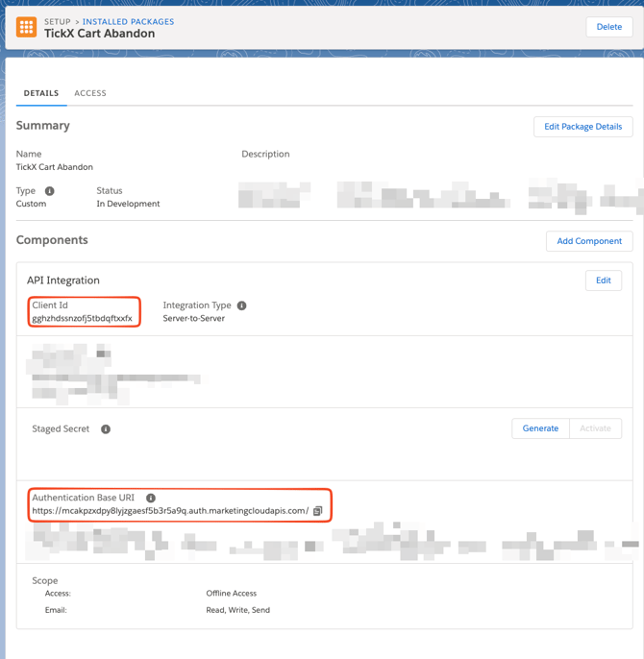This screenshot has width=644, height=659.
Task: Click the Authentication Base URI info icon
Action: (151, 499)
